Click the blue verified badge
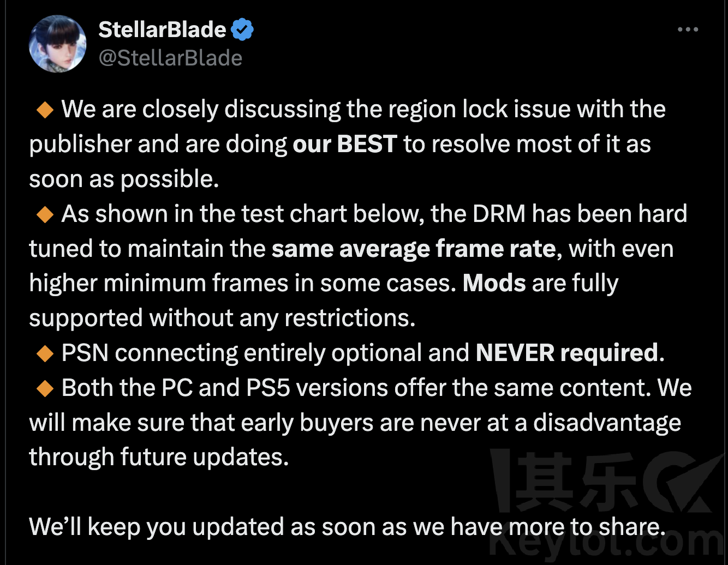The height and width of the screenshot is (565, 728). pos(242,29)
